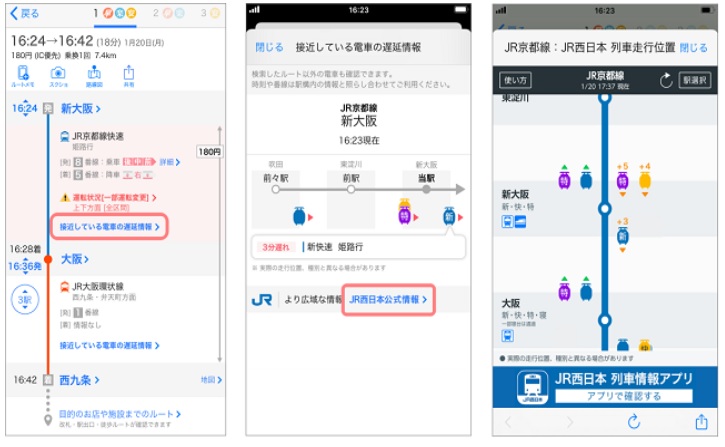
Task: Adjust the 16:24 departure time stepper
Action: tap(25, 108)
